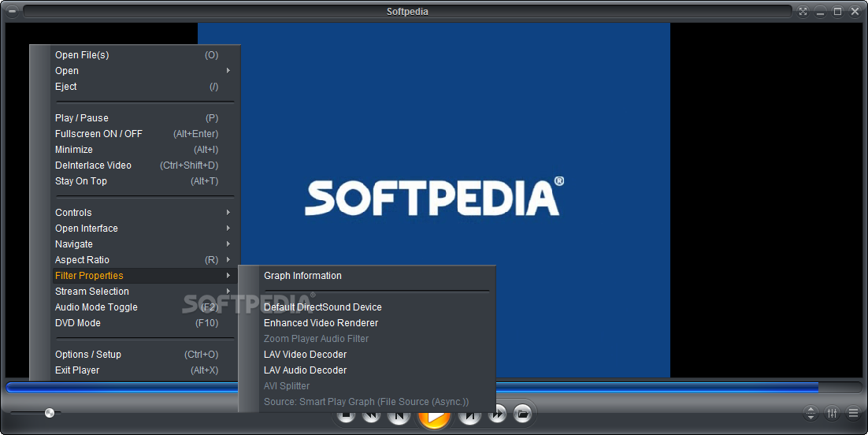Click the up/down arrows icon in the bottom bar
Screen dimensions: 868x435
point(811,414)
